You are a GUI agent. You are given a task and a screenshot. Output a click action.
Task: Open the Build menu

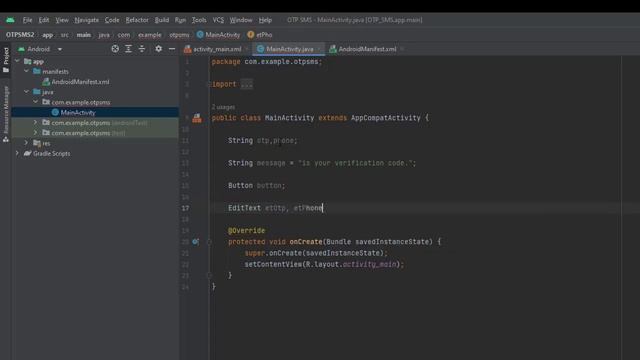tap(162, 20)
